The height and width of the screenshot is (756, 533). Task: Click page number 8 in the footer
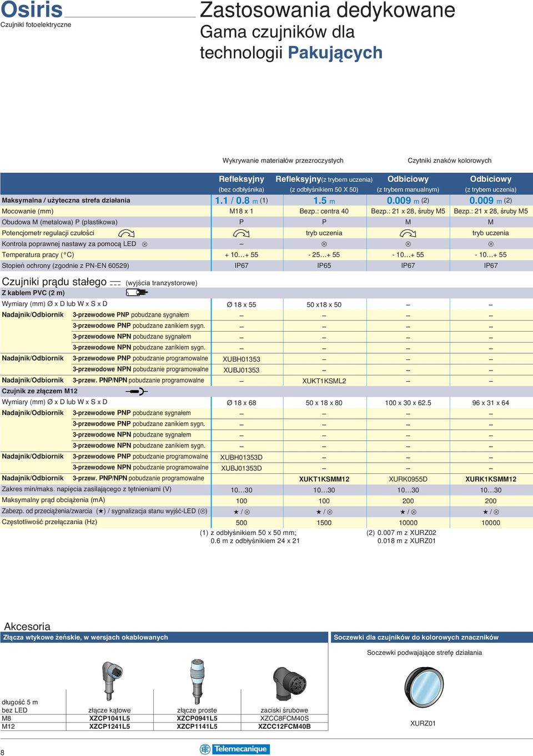(3, 752)
